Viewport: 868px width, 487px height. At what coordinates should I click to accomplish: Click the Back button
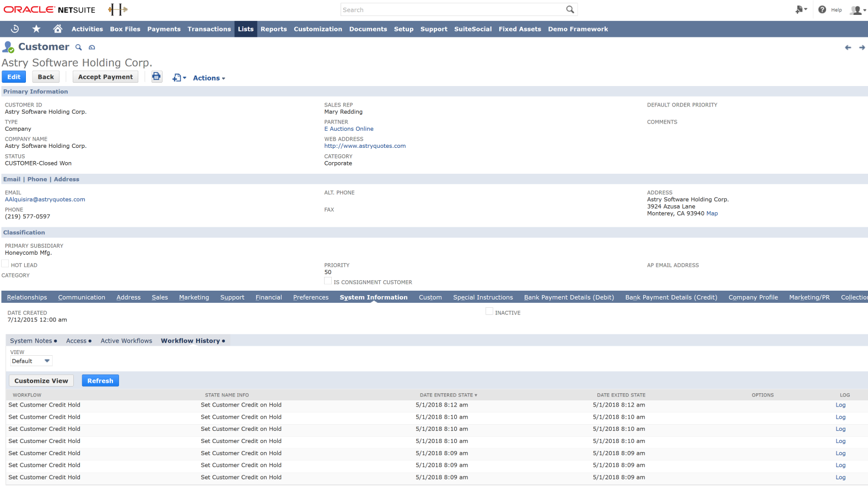(x=46, y=77)
